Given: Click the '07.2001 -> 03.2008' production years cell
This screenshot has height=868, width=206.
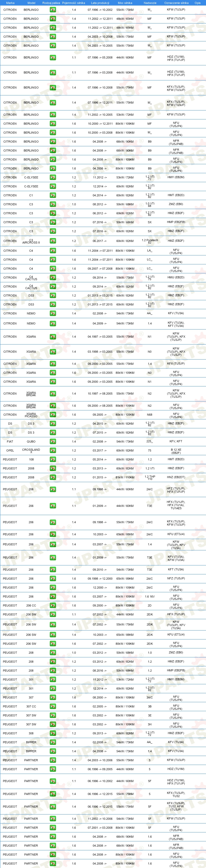Looking at the screenshot, I should click(x=100, y=828).
